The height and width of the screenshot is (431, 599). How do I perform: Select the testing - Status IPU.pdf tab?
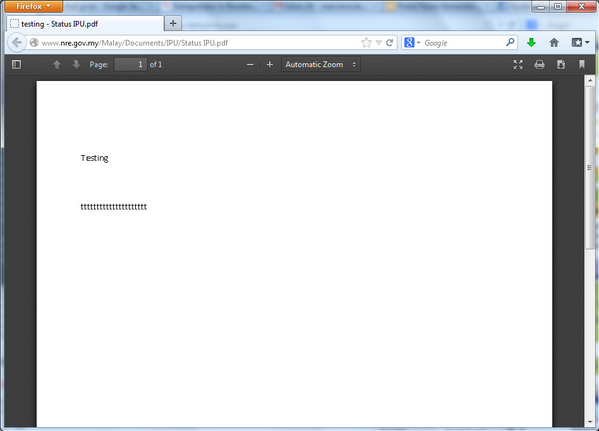tap(85, 24)
